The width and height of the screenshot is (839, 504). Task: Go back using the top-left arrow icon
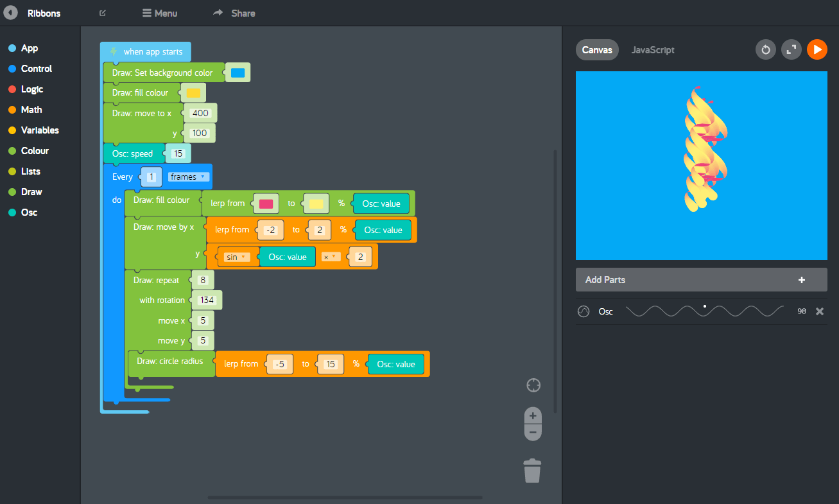click(10, 12)
